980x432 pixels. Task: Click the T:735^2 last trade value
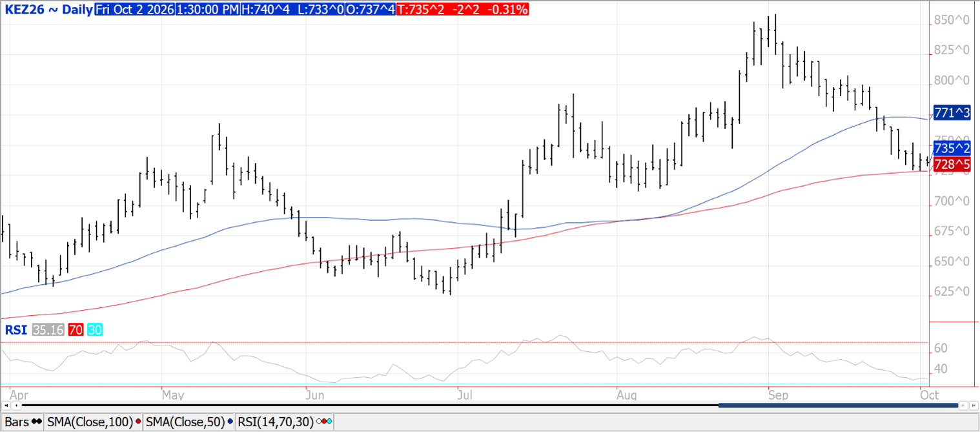point(421,10)
